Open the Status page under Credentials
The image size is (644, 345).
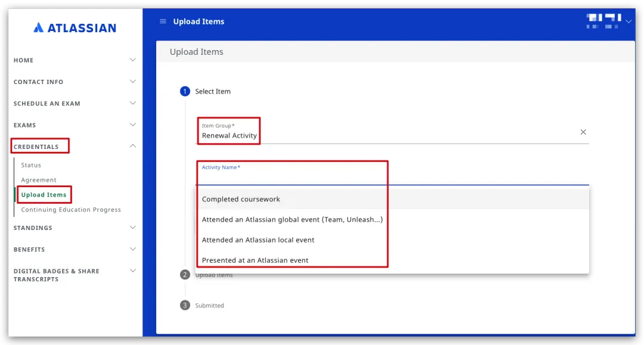point(31,165)
